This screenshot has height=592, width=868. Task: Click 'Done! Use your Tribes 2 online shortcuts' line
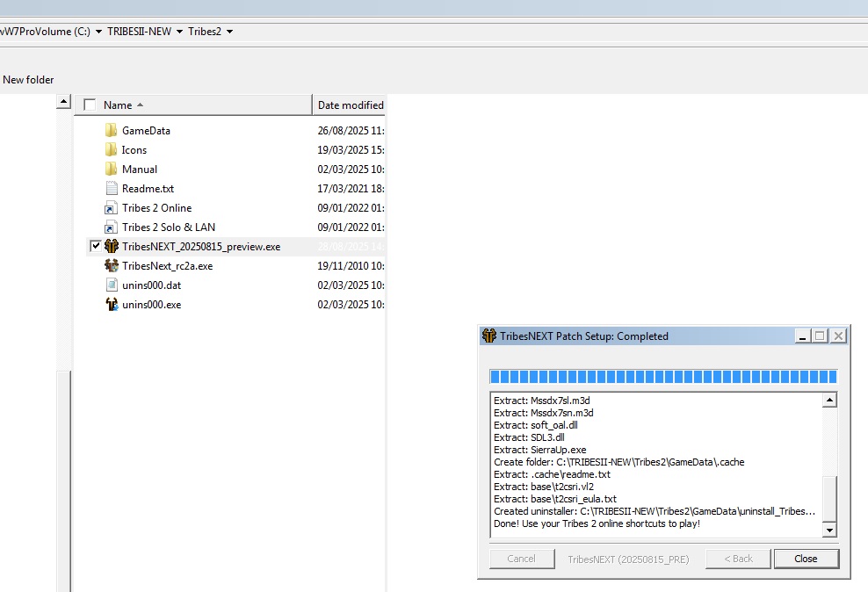click(597, 523)
